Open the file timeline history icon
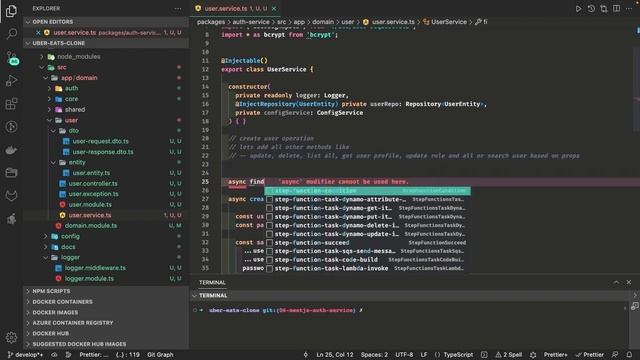The width and height of the screenshot is (640, 360). click(591, 9)
